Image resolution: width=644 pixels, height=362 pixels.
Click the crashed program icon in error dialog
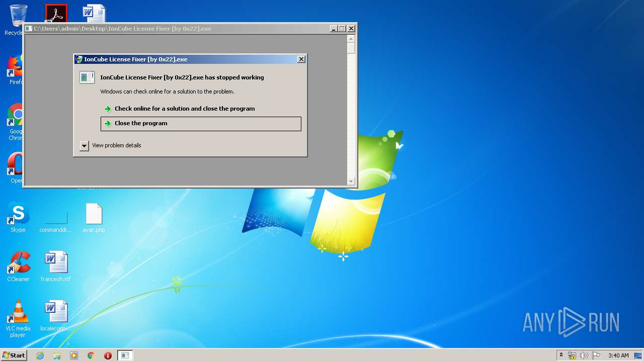87,77
